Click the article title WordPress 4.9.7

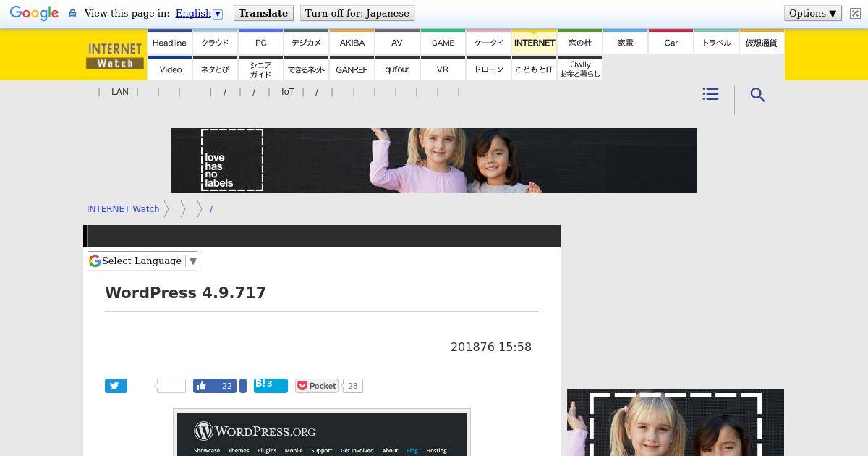tap(185, 292)
